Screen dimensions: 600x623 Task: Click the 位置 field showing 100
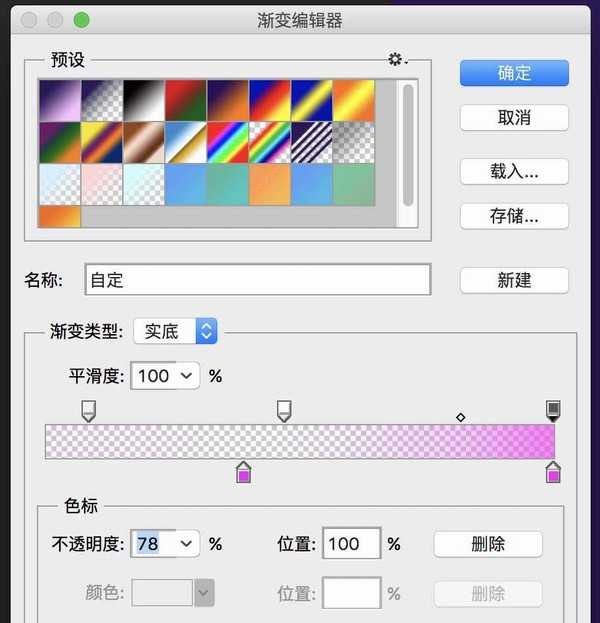tap(352, 543)
